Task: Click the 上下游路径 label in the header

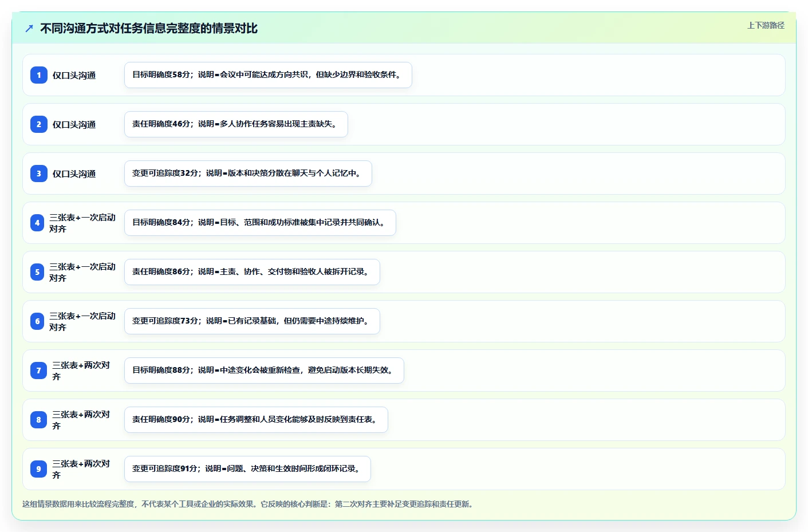Action: point(766,25)
